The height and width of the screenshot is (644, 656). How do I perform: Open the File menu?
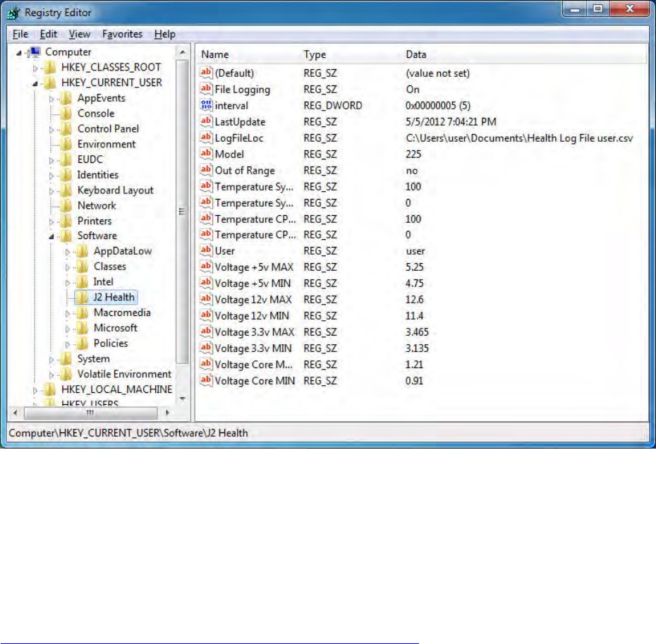[x=20, y=34]
